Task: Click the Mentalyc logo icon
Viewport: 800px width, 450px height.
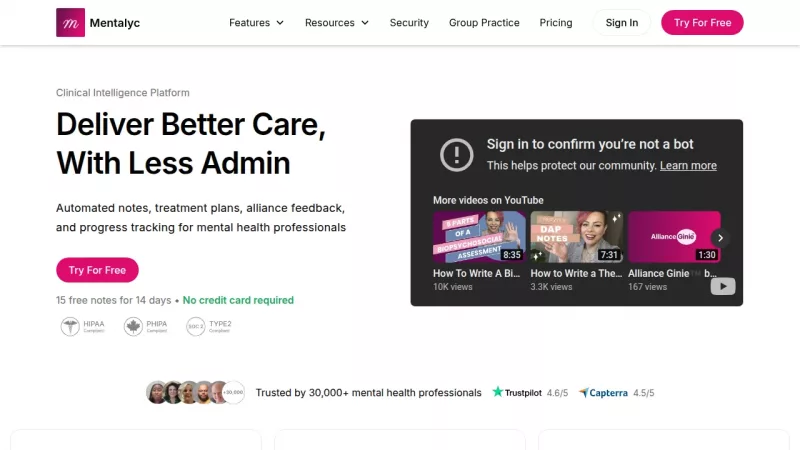Action: coord(70,22)
